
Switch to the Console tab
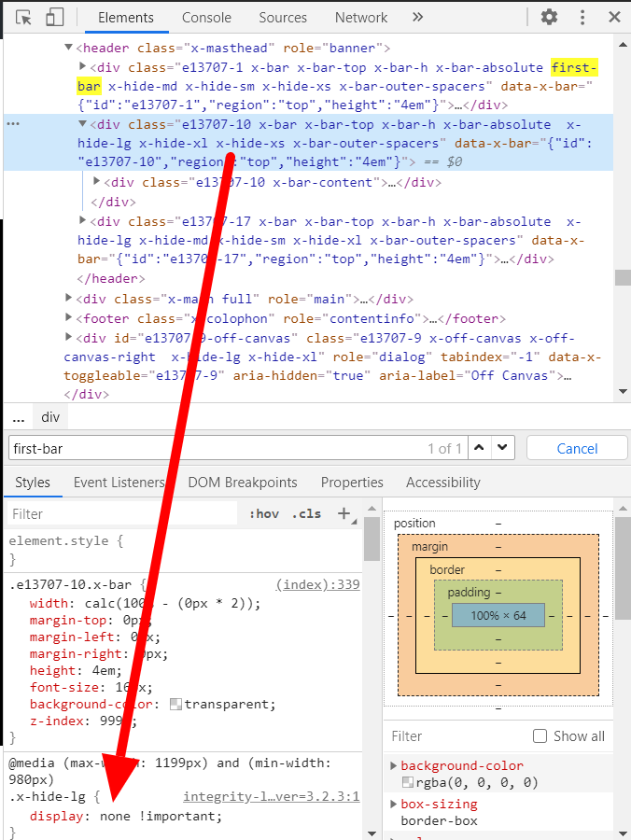[206, 18]
